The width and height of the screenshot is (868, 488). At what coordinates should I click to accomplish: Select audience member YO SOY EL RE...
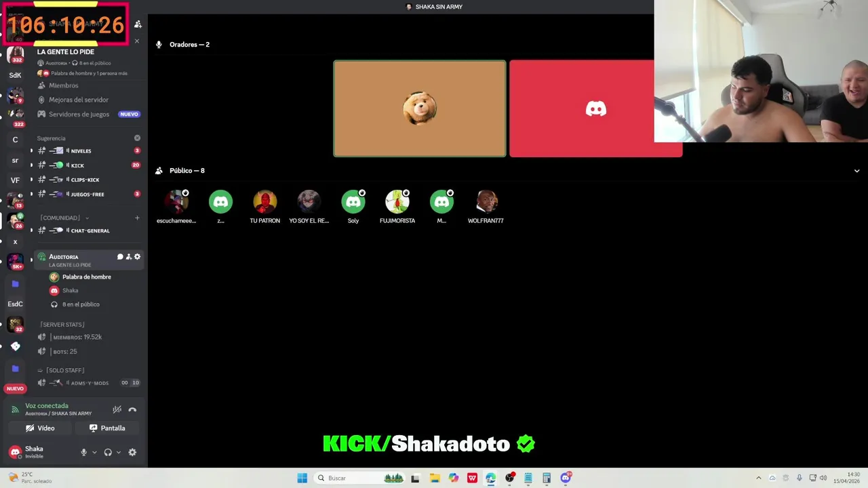coord(309,207)
